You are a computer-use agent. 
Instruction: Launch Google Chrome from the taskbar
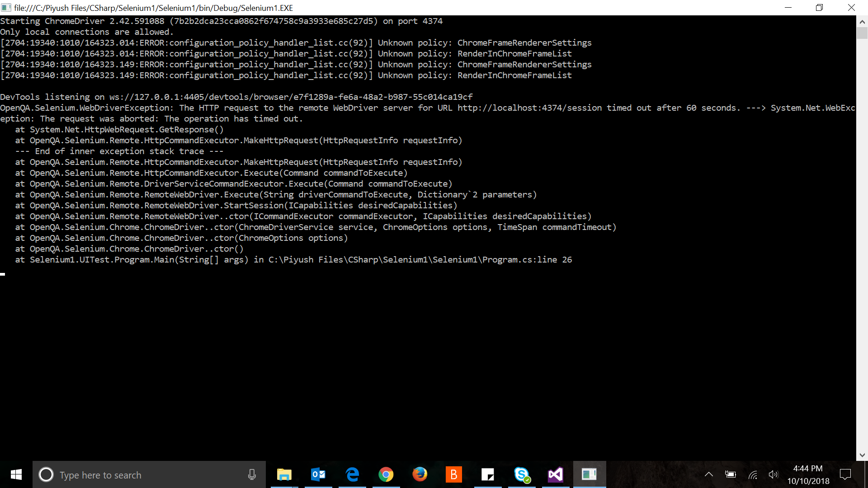pos(386,474)
